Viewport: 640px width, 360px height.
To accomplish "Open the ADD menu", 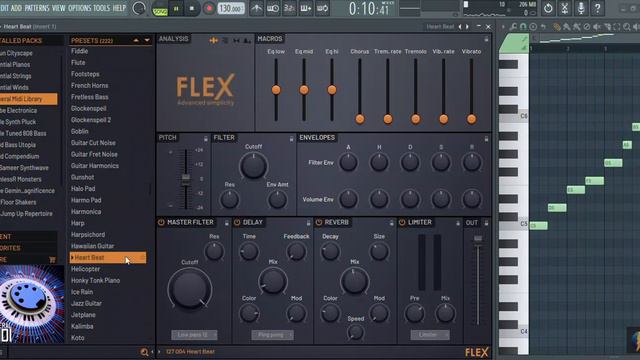I will click(16, 8).
